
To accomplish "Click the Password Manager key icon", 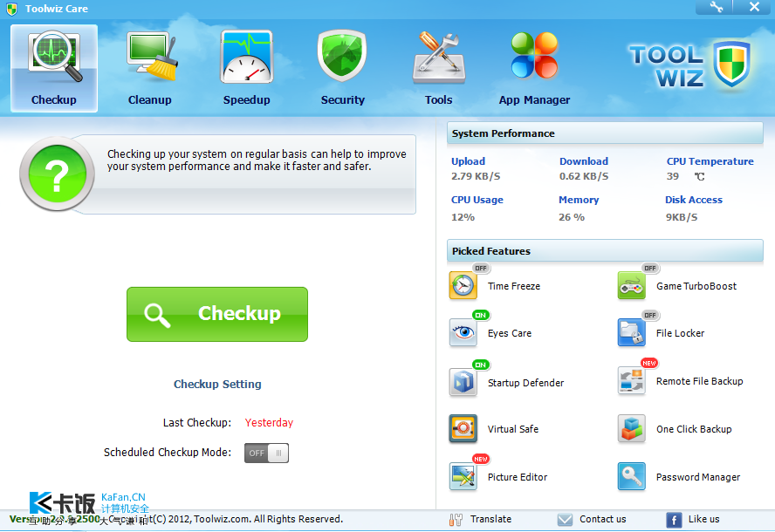I will coord(632,476).
